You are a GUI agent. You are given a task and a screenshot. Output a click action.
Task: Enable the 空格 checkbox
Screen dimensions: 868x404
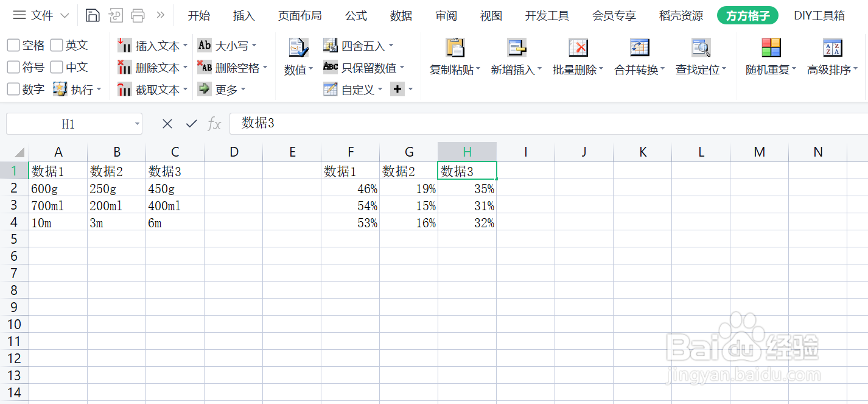pyautogui.click(x=12, y=44)
